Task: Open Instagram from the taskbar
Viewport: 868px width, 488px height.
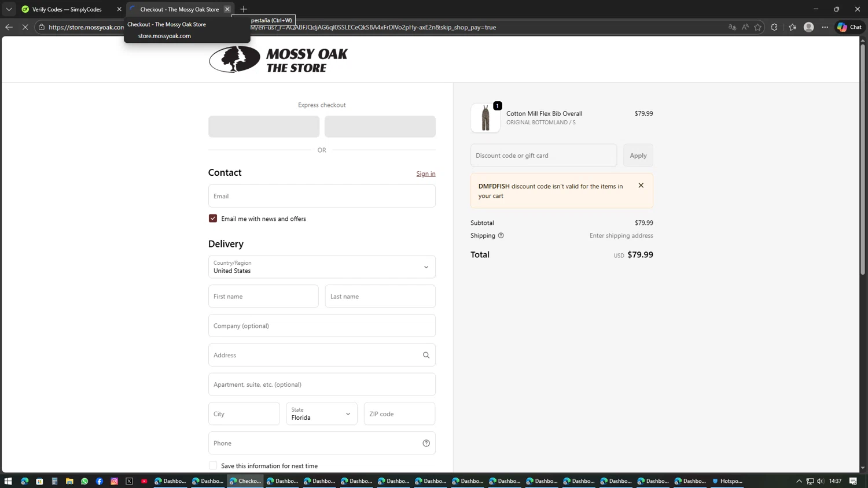Action: point(115,481)
